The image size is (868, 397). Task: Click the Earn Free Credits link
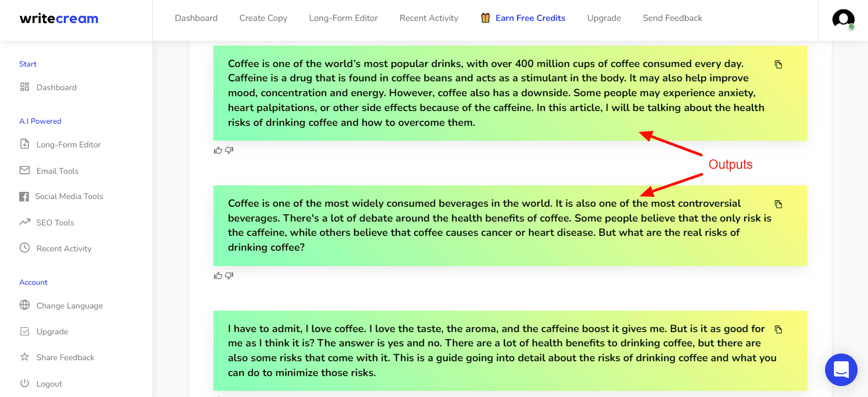pyautogui.click(x=530, y=18)
